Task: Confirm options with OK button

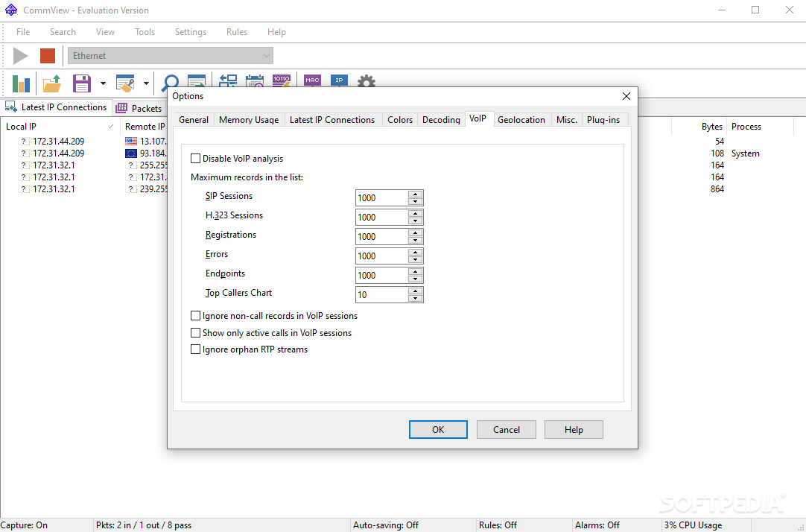Action: [x=438, y=430]
